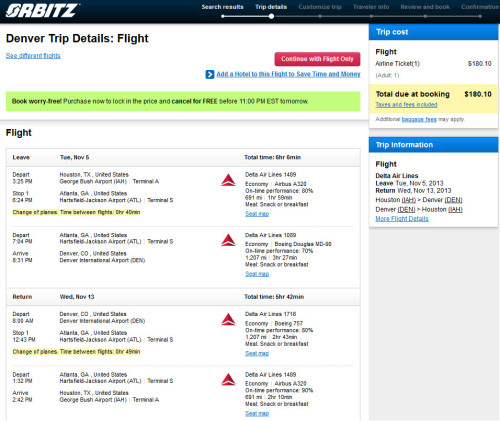
Task: Click the Review and book step
Action: coord(425,7)
